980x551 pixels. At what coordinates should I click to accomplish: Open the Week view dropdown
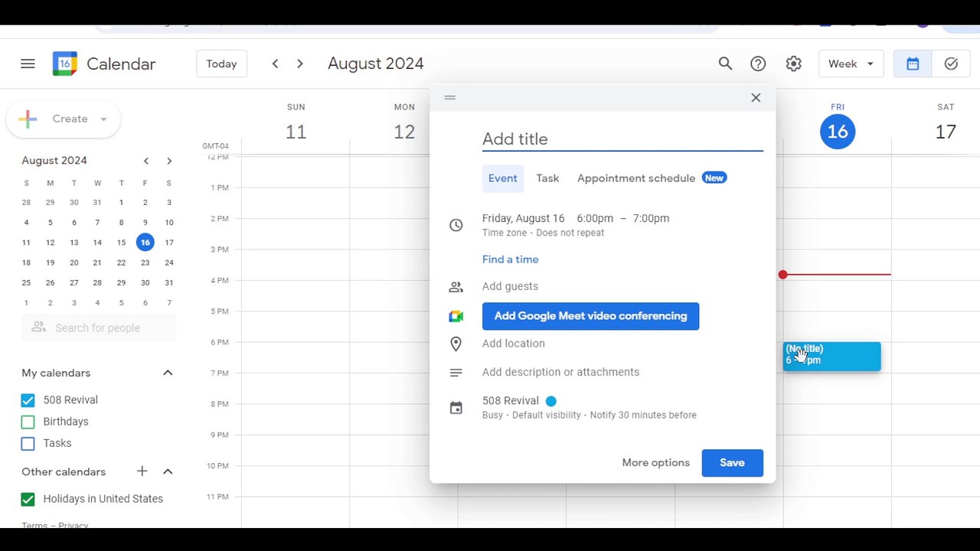coord(851,64)
